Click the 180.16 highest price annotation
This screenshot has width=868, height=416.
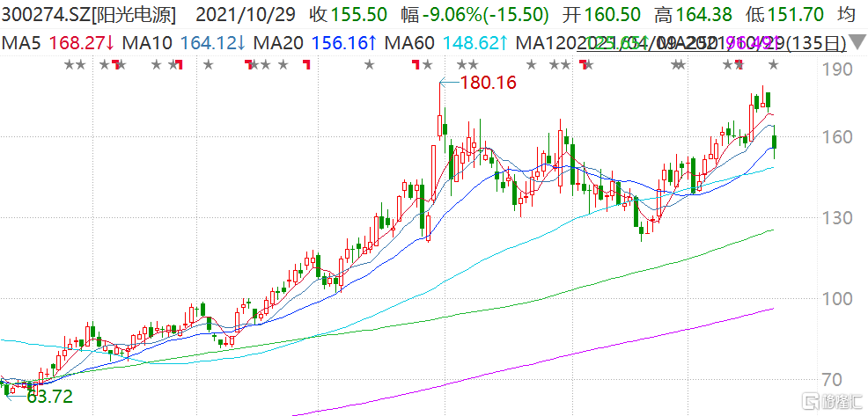point(488,83)
